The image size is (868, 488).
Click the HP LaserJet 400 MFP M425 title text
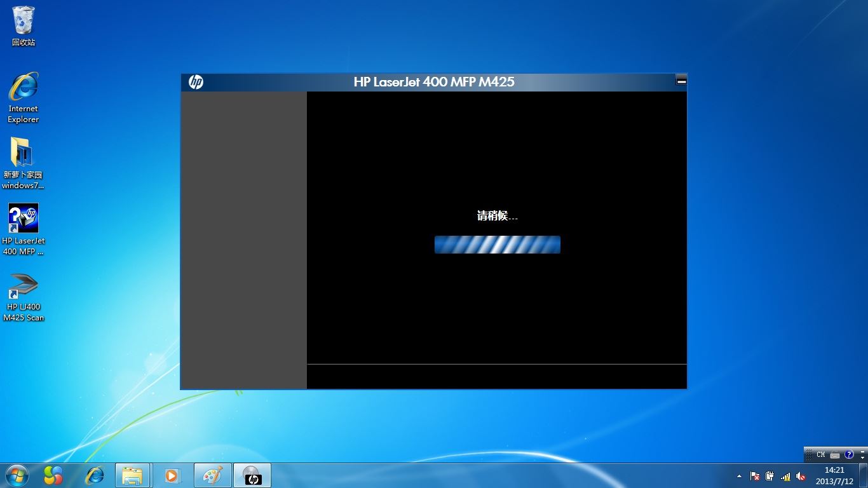pos(434,81)
